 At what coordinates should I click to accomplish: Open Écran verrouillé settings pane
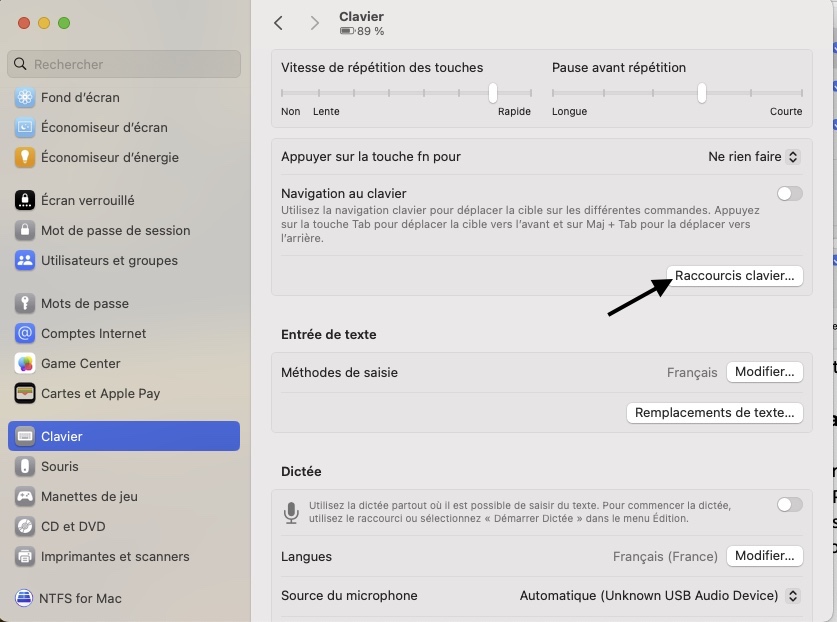(x=124, y=200)
